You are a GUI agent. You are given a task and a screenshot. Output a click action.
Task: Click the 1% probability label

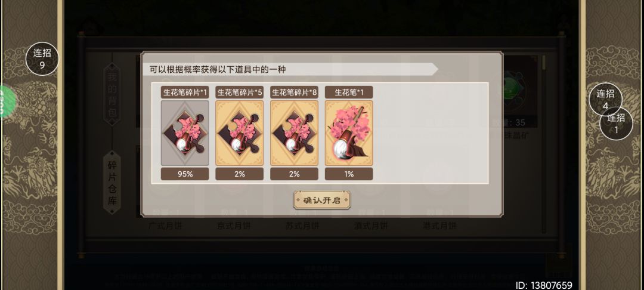coord(349,174)
